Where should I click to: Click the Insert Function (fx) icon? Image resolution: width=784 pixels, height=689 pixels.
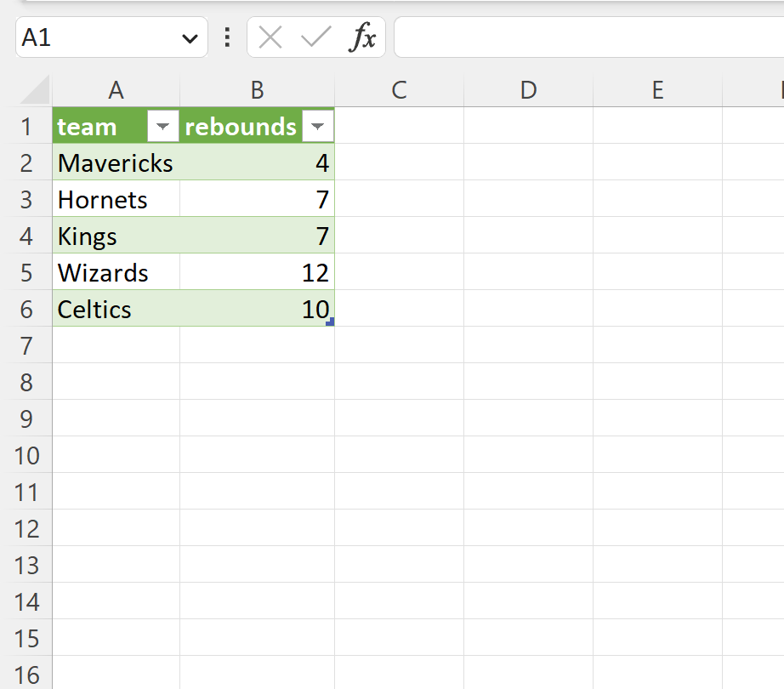[x=364, y=37]
